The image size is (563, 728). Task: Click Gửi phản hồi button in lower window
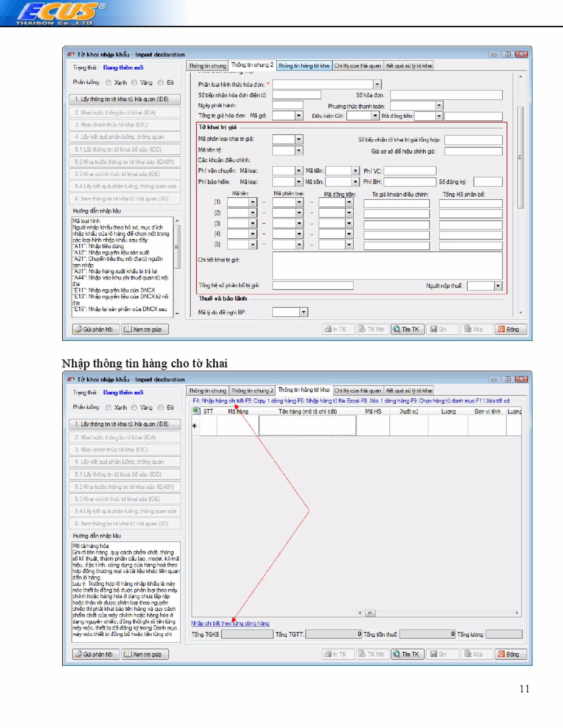(96, 654)
